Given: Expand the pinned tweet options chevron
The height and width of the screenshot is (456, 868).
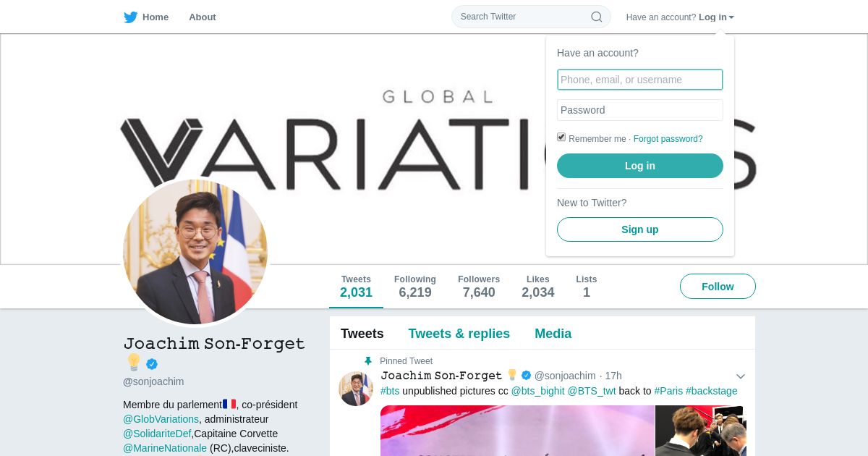Looking at the screenshot, I should 741,376.
